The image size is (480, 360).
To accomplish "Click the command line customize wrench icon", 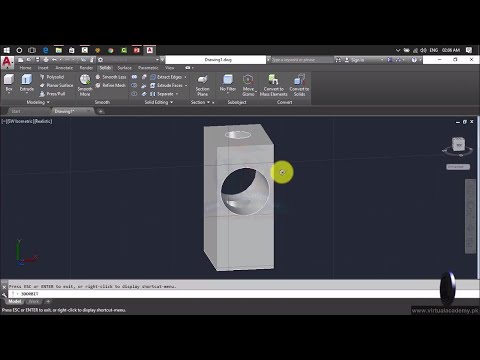I will tap(4, 294).
